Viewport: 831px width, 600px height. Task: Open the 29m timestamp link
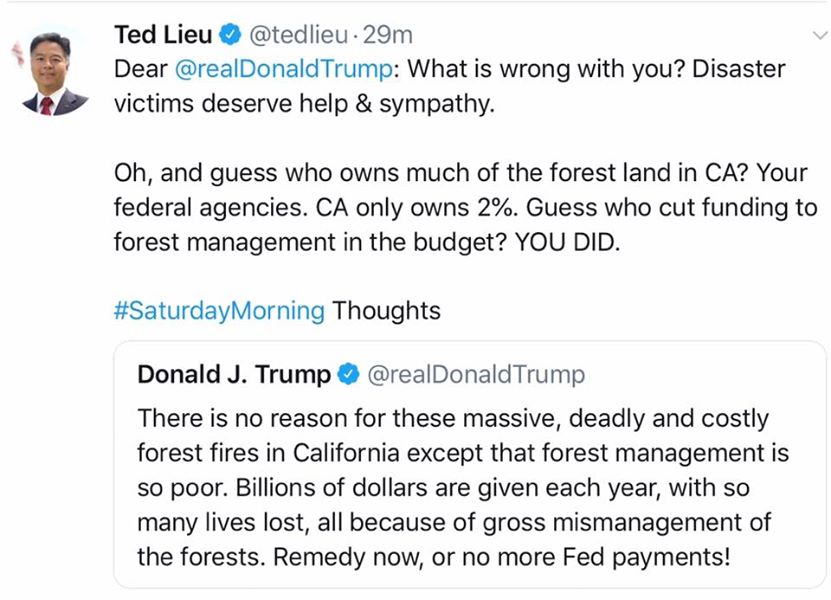point(388,35)
